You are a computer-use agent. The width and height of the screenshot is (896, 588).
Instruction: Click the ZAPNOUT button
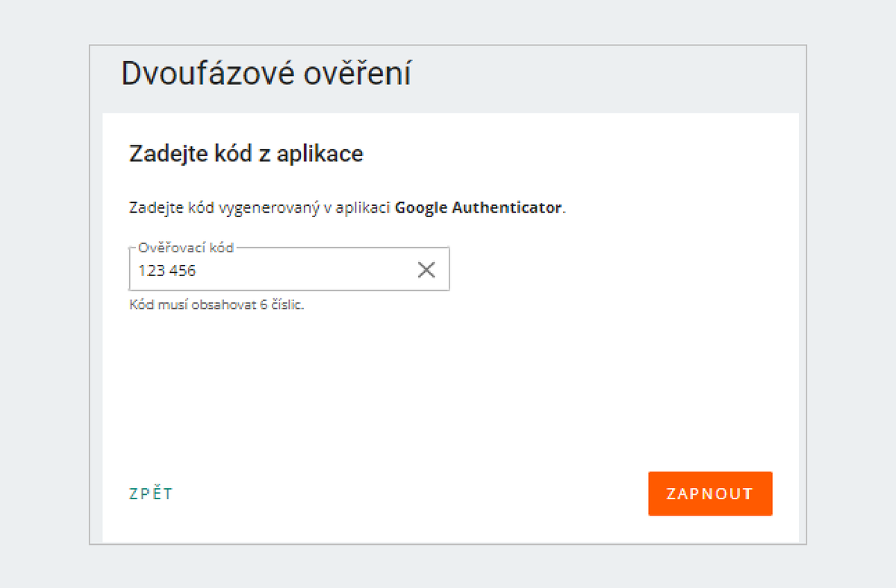pos(710,493)
